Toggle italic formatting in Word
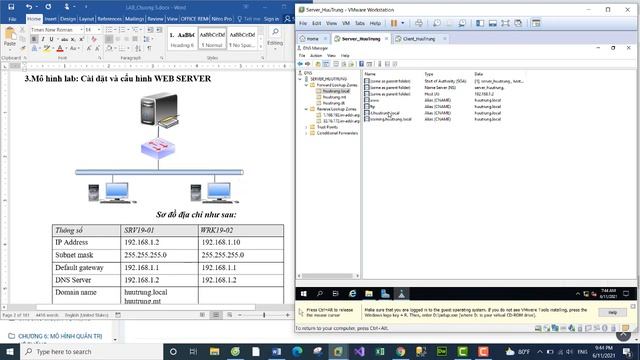 tap(43, 39)
